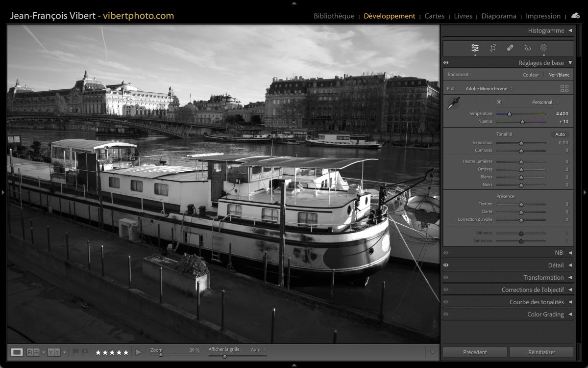Select the Crop overlay tool

[x=492, y=48]
